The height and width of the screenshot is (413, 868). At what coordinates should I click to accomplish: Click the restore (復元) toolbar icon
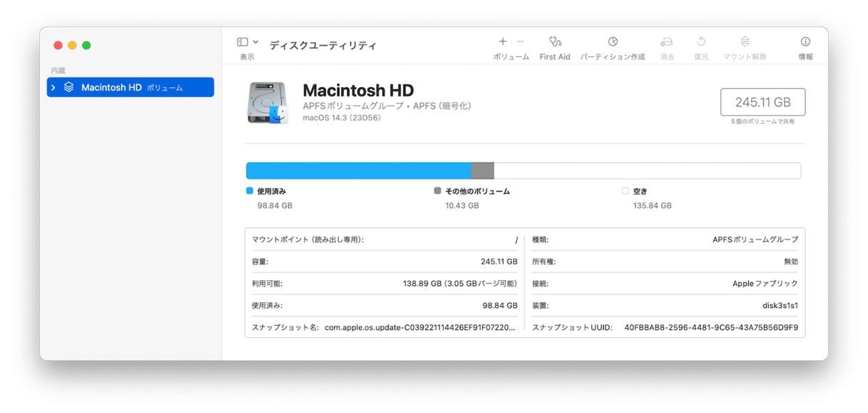click(x=701, y=42)
